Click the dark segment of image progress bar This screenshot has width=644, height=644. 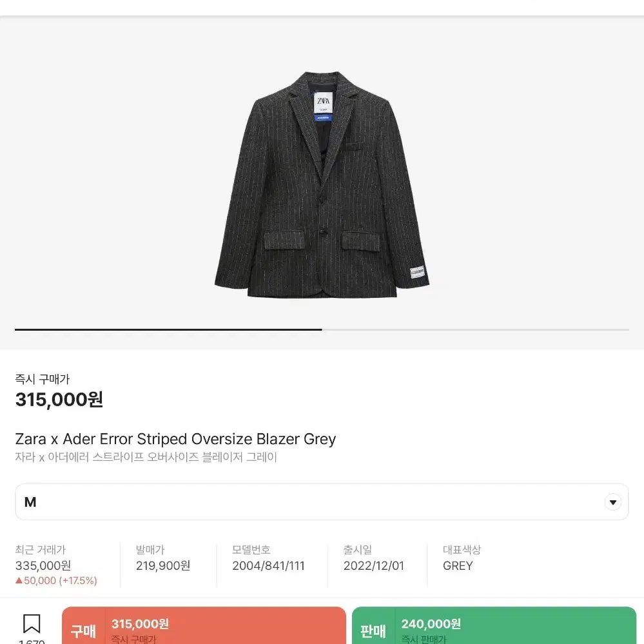point(168,329)
